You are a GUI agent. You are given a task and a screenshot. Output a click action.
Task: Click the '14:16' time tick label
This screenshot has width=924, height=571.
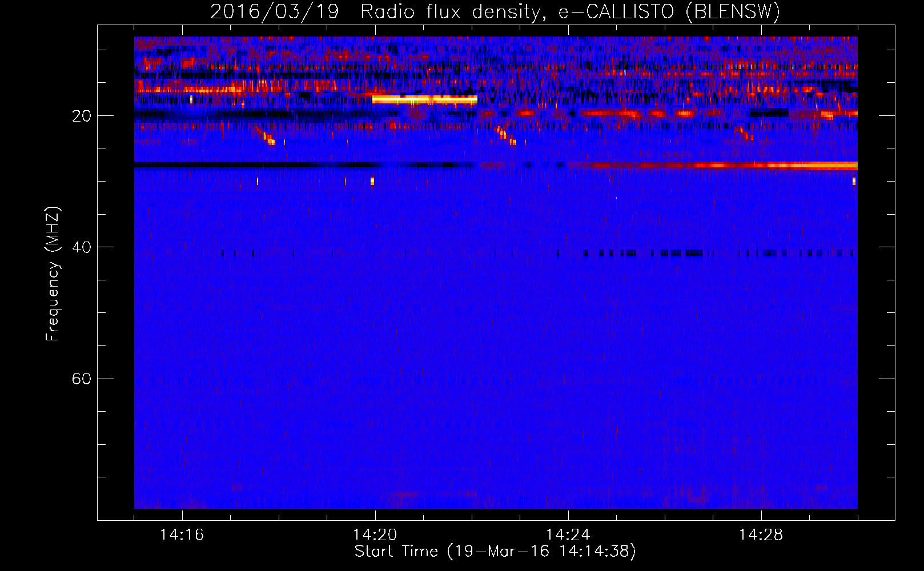tap(182, 535)
